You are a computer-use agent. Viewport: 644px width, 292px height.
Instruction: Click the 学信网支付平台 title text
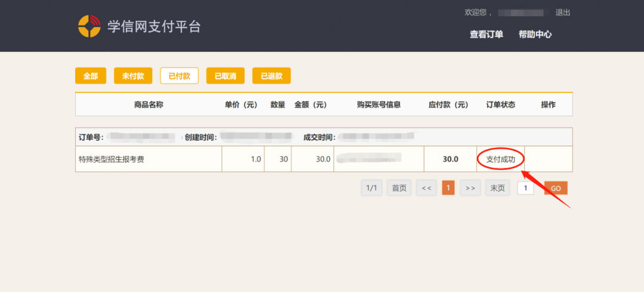(x=154, y=26)
